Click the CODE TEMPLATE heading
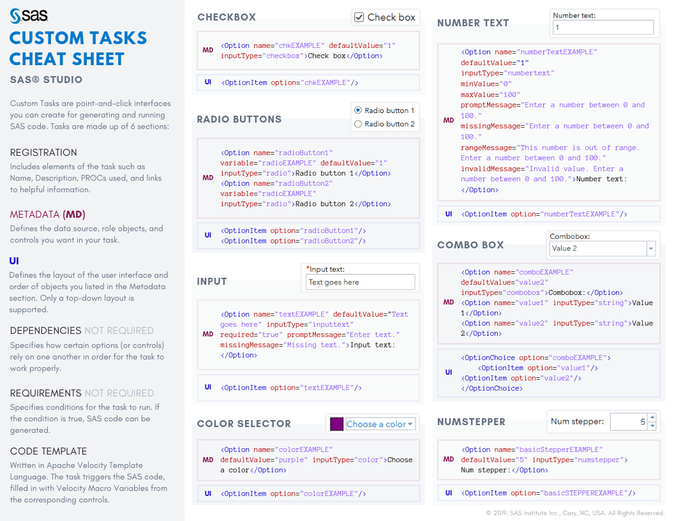674x521 pixels. pyautogui.click(x=48, y=451)
